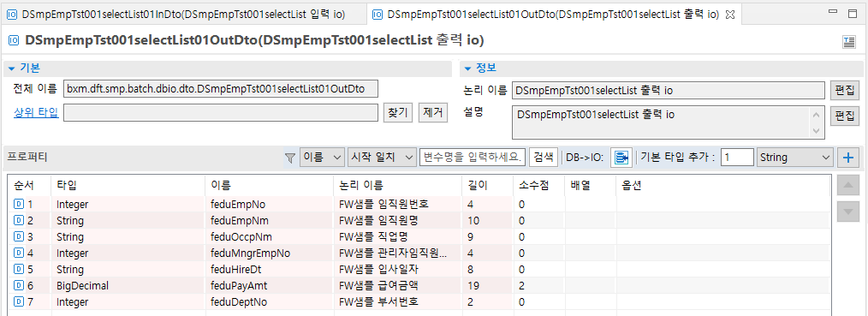The width and height of the screenshot is (868, 316).
Task: Click FW샘플 임직원번호 logical name cell
Action: 398,204
